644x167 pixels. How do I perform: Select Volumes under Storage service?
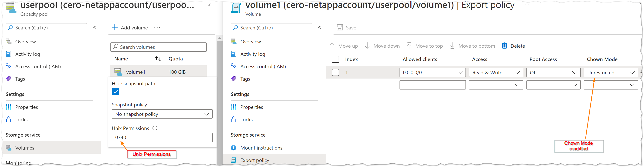(x=24, y=148)
